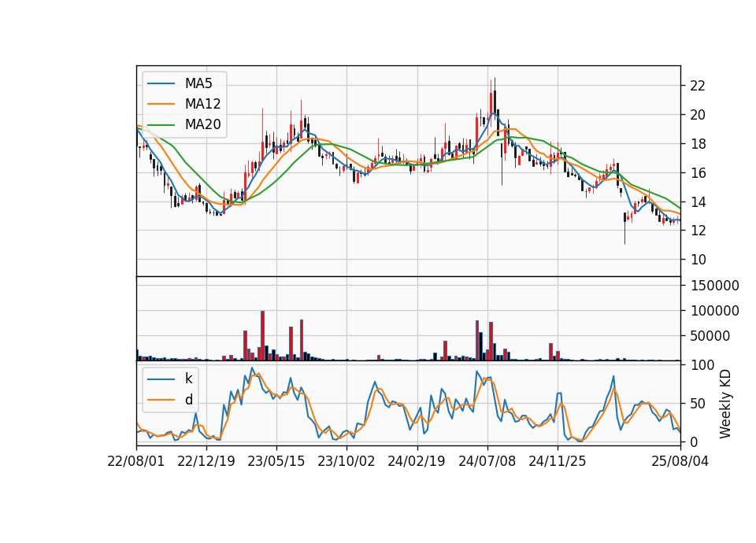Click the orange d legend line sample
The image size is (756, 543).
pyautogui.click(x=161, y=400)
